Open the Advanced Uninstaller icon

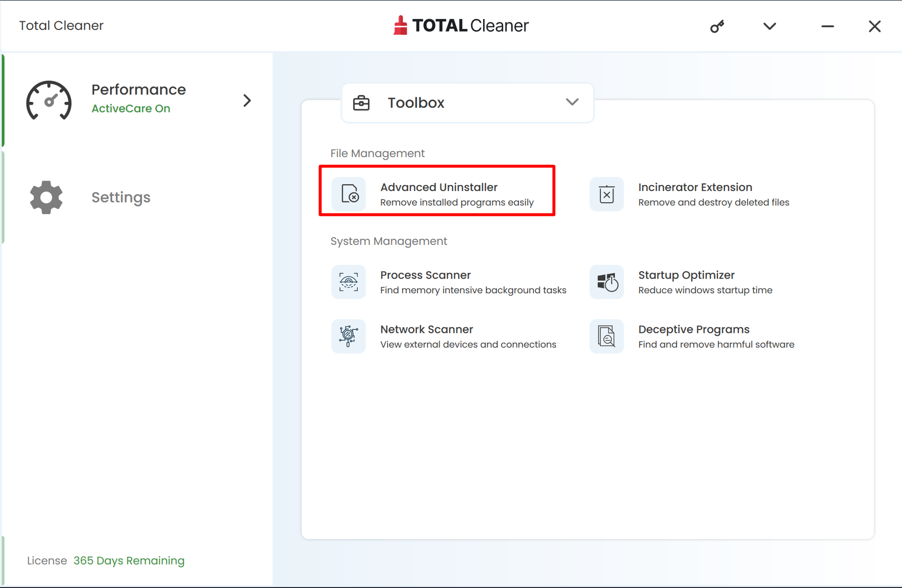349,194
